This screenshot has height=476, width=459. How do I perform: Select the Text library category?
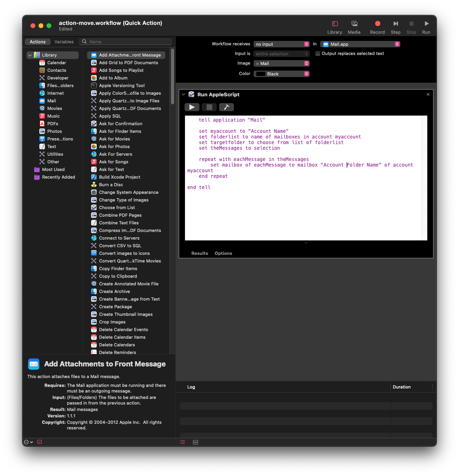click(48, 146)
